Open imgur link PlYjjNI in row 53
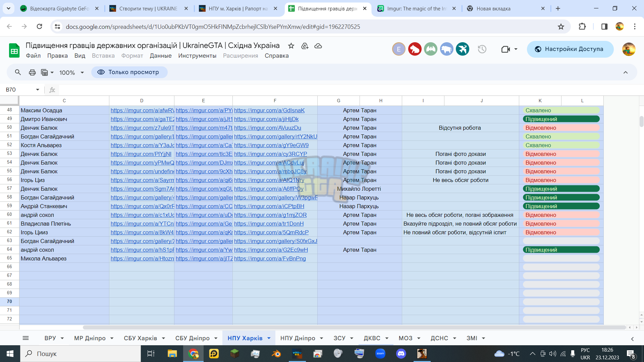This screenshot has height=362, width=644. tap(141, 154)
